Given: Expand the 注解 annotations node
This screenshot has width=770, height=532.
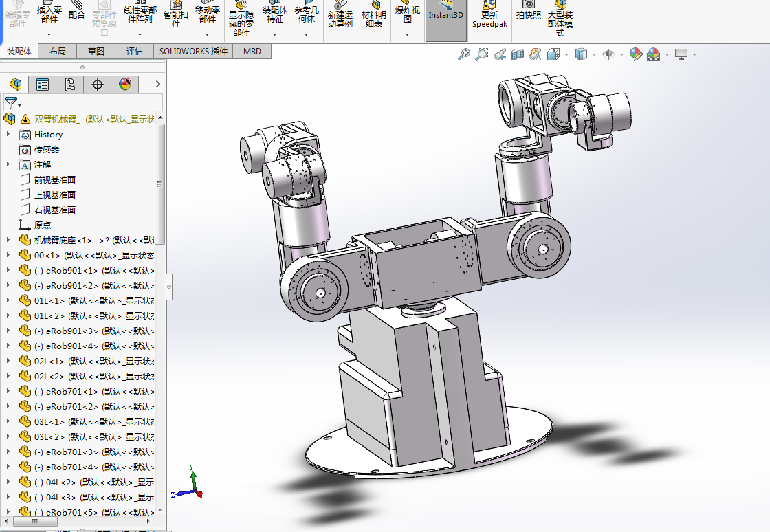Looking at the screenshot, I should [8, 164].
